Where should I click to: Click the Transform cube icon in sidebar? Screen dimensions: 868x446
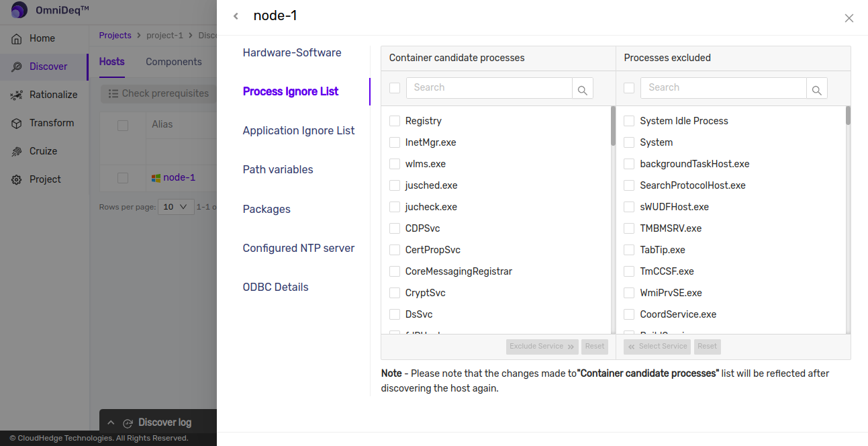17,123
